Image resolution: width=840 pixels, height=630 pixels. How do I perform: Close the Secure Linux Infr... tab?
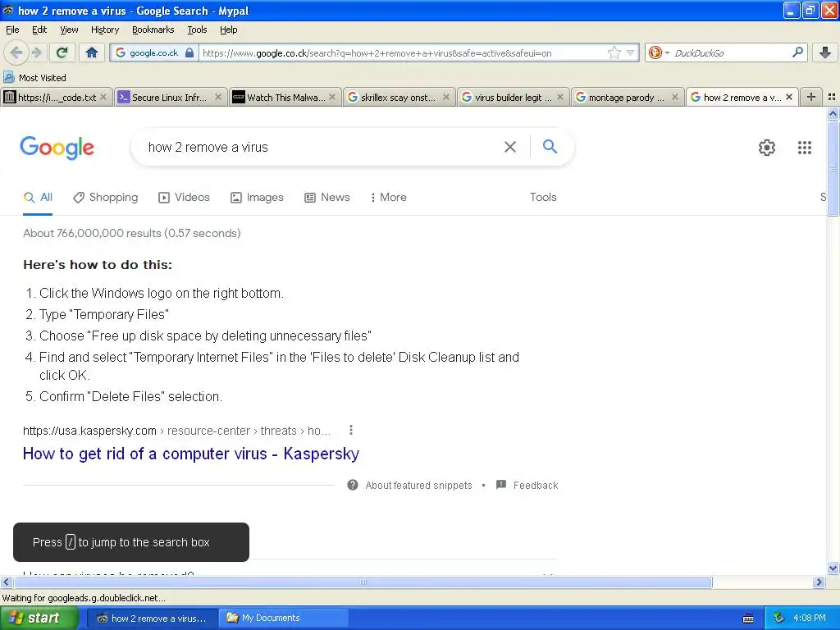pyautogui.click(x=218, y=97)
